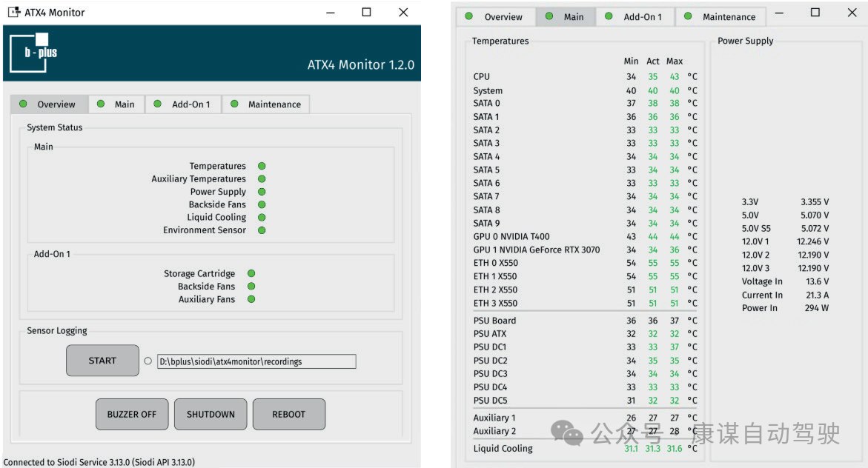This screenshot has height=468, width=868.
Task: Click the 12.0V 1 value 12.246 V
Action: (x=812, y=241)
